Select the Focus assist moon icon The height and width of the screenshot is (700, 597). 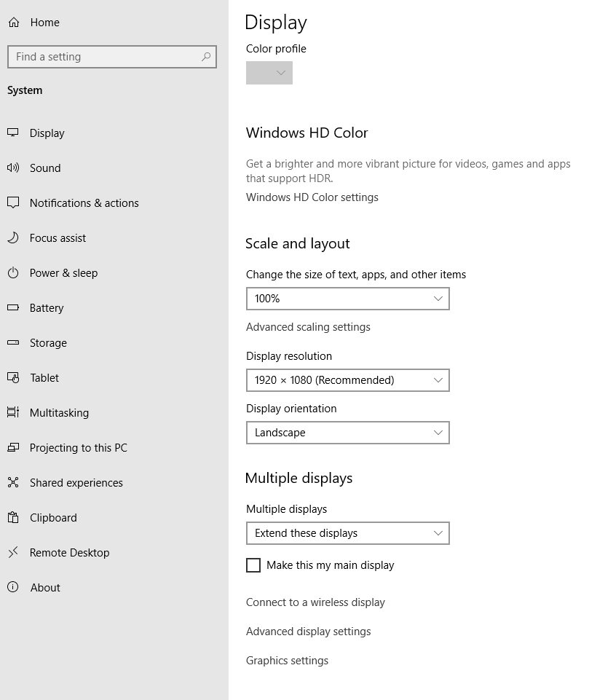click(x=13, y=238)
